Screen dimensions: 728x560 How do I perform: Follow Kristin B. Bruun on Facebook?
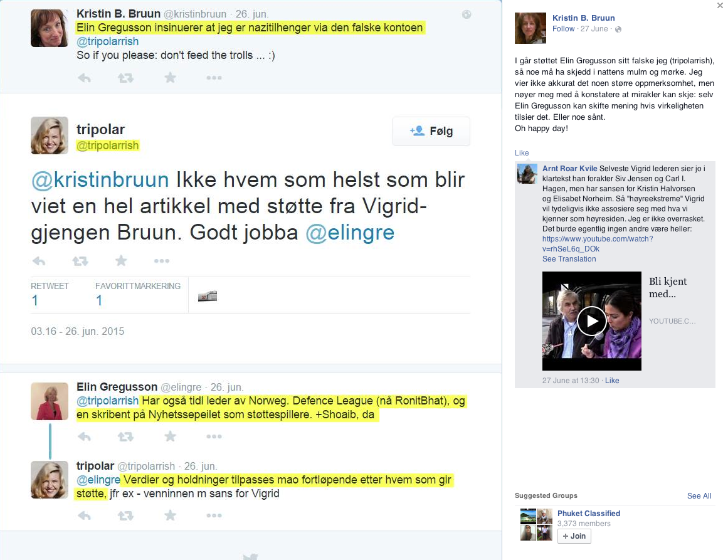563,29
